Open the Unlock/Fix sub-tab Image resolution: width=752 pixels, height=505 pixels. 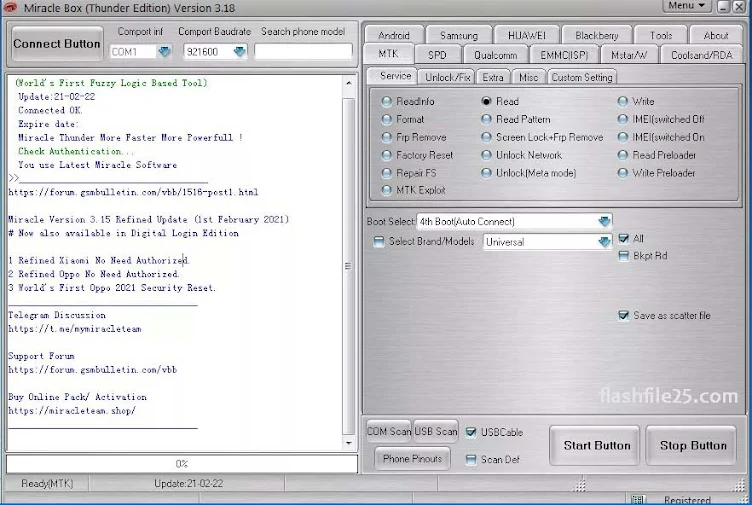point(447,77)
